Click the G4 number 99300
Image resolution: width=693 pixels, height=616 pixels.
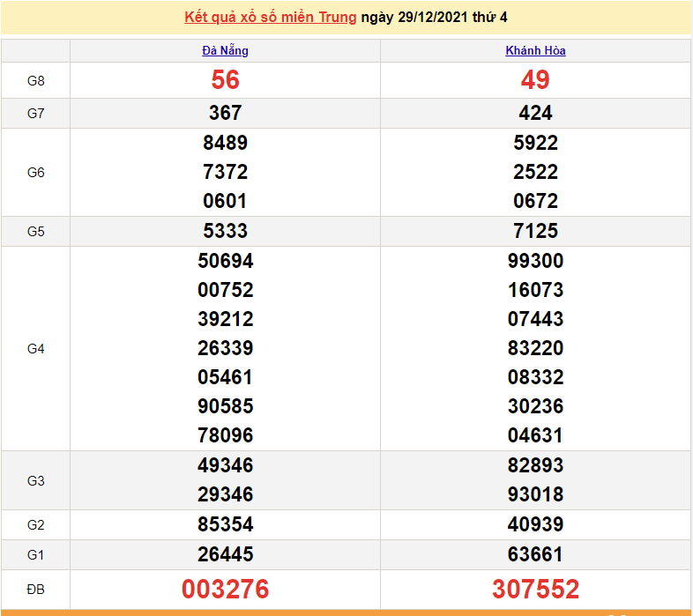535,261
